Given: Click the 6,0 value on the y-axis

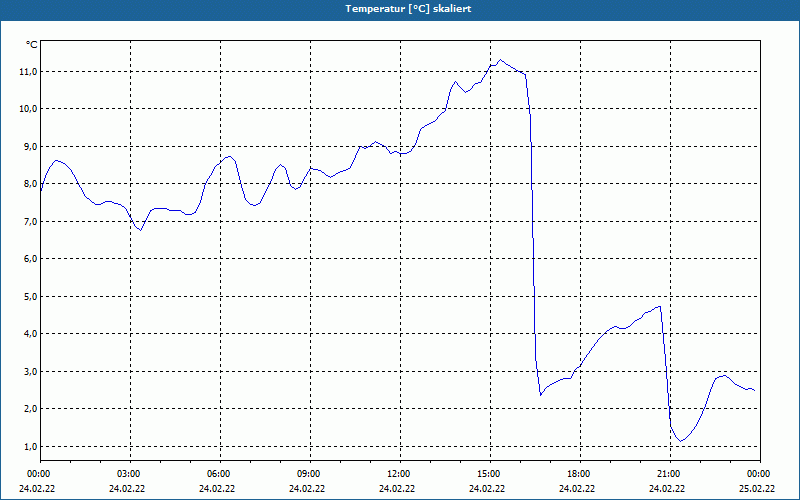Looking at the screenshot, I should tap(29, 259).
